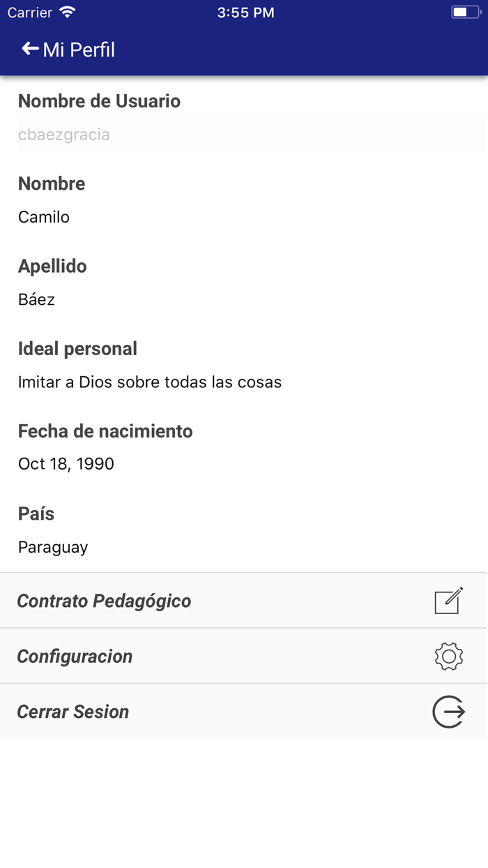Image resolution: width=488 pixels, height=868 pixels.
Task: Tap the logout arrow beside Cerrar Sesion
Action: (449, 711)
